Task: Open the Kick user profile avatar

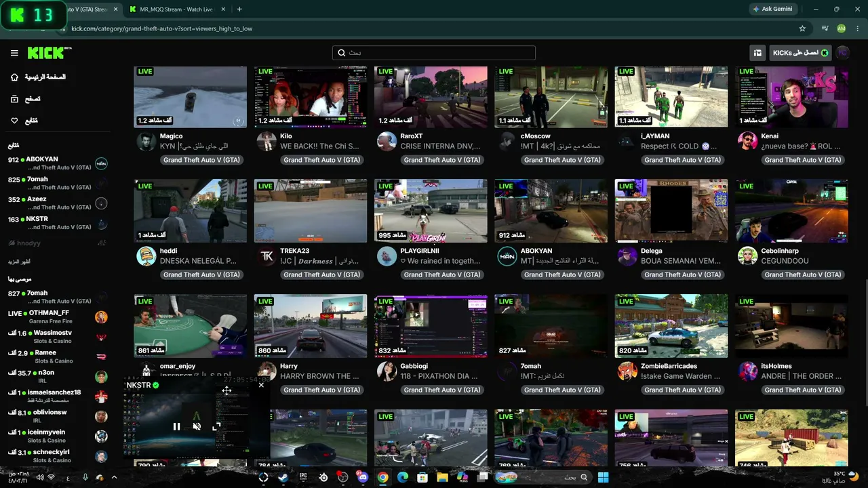Action: (x=842, y=53)
